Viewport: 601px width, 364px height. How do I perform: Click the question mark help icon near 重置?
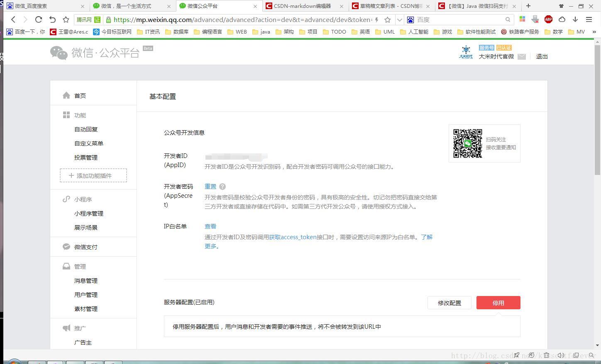tap(222, 187)
